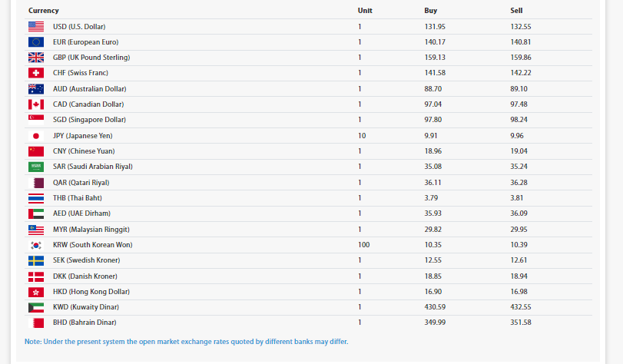The image size is (623, 364).
Task: Click the South Korean Won flag
Action: click(36, 245)
